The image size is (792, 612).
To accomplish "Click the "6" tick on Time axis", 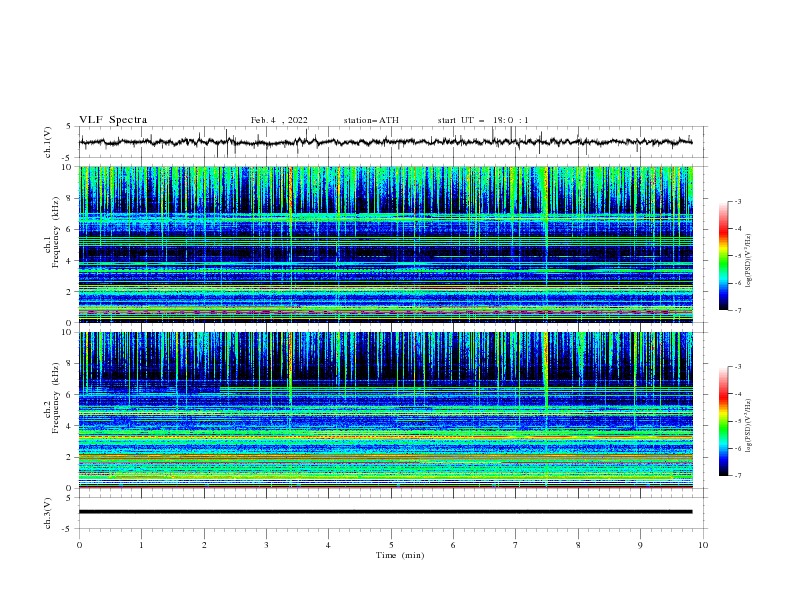I will coord(453,545).
